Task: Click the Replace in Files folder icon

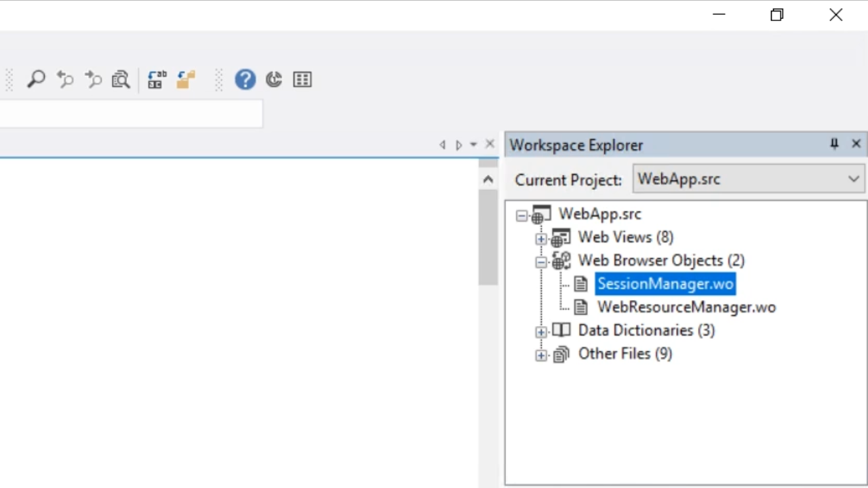Action: (185, 79)
